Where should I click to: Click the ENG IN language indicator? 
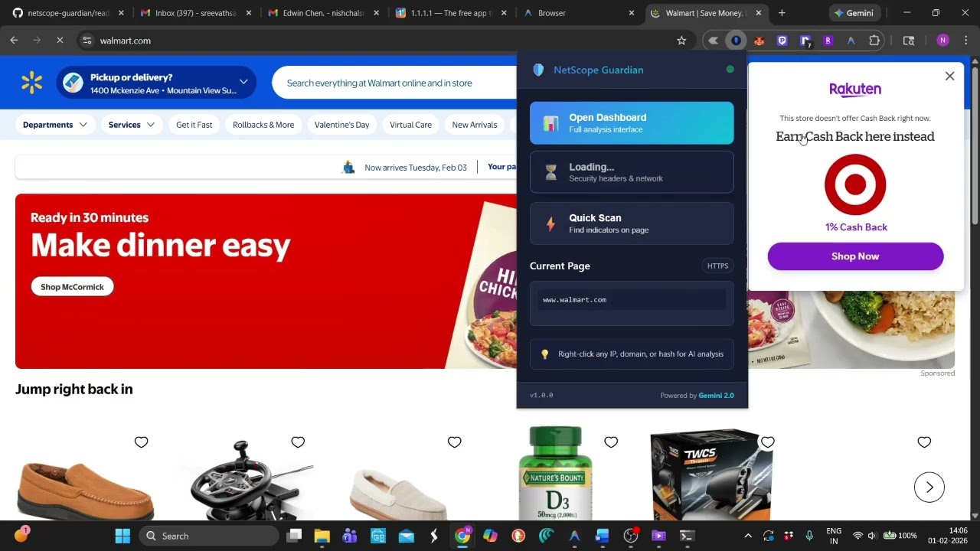coord(834,536)
